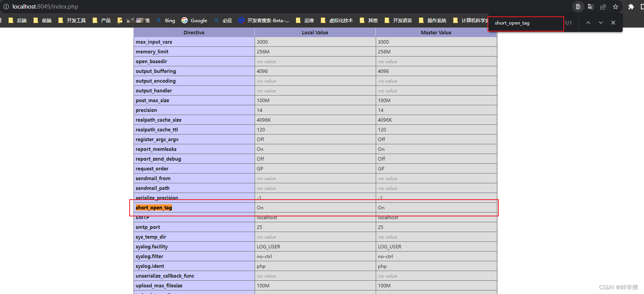Click the syslog.ident directive cell

tap(194, 266)
